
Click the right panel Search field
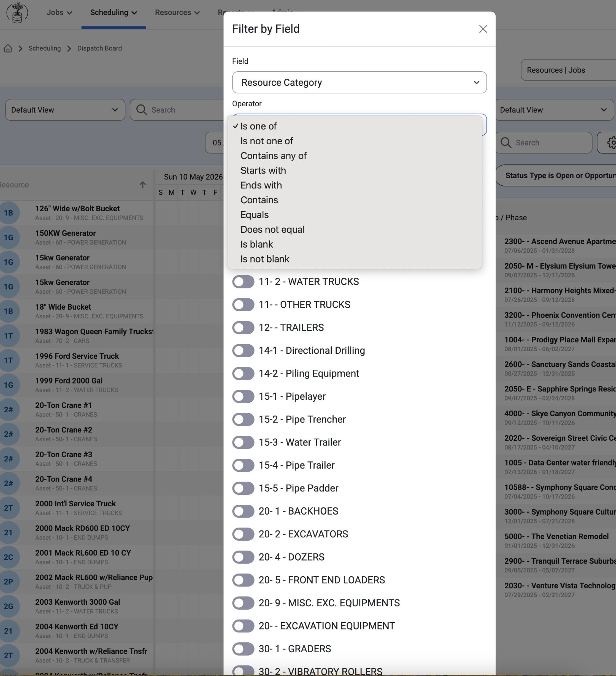click(x=544, y=143)
